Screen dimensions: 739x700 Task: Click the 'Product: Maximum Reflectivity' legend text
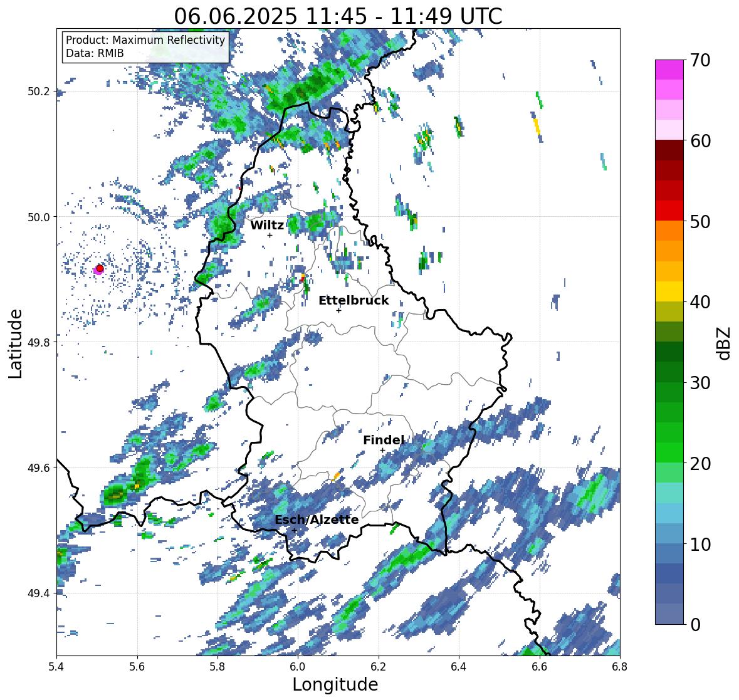(145, 40)
